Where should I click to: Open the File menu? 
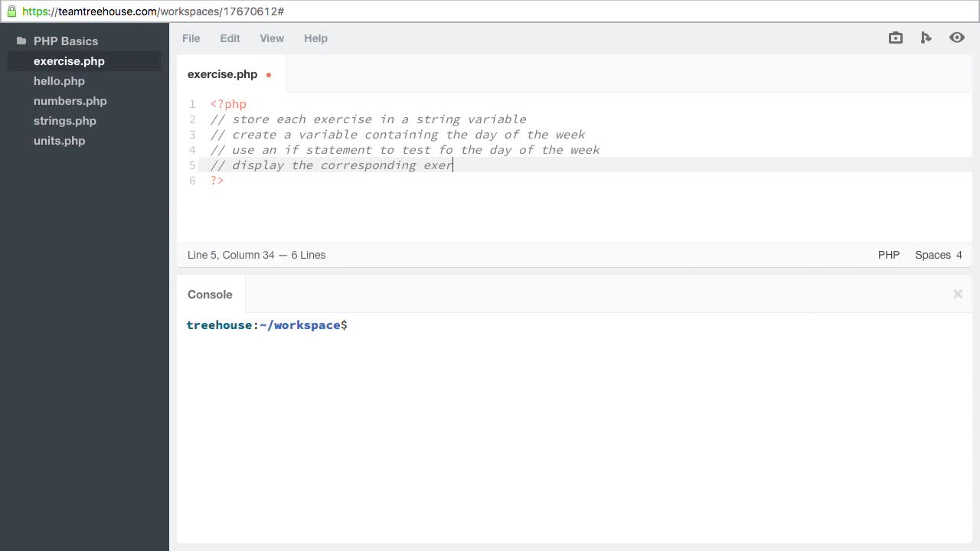tap(191, 38)
